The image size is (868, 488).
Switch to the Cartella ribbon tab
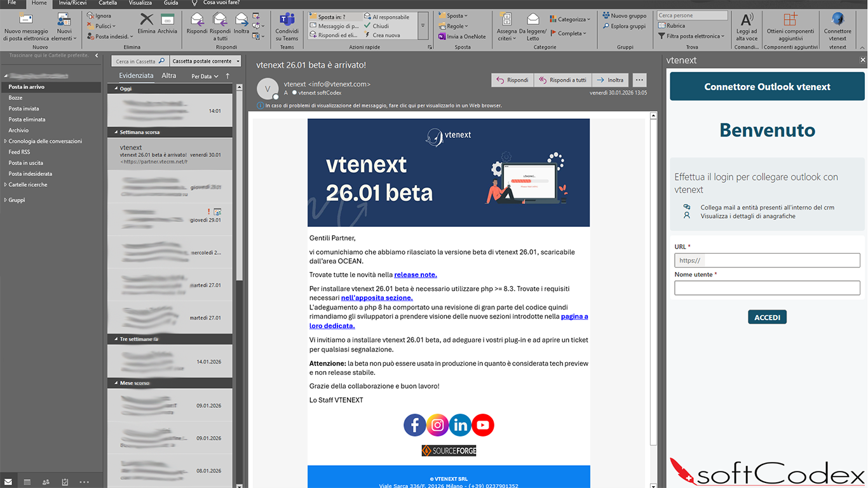point(107,3)
